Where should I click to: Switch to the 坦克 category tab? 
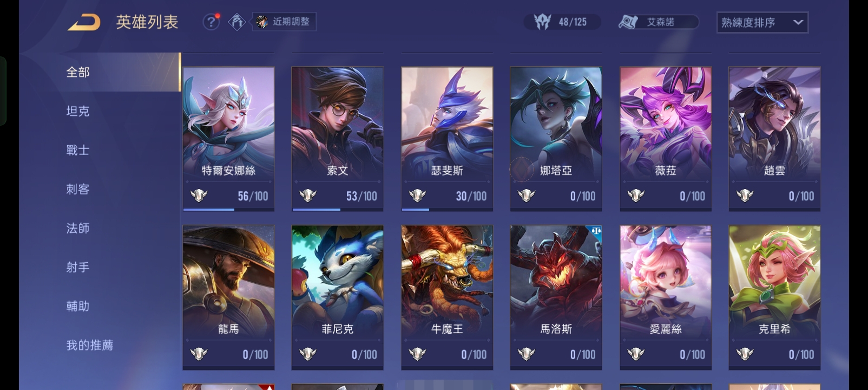(x=78, y=111)
